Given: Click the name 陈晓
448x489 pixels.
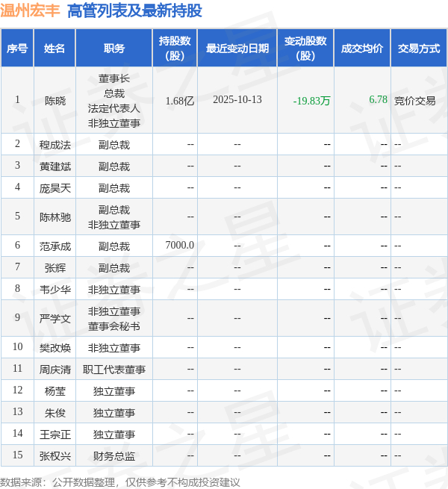Looking at the screenshot, I should point(55,101).
